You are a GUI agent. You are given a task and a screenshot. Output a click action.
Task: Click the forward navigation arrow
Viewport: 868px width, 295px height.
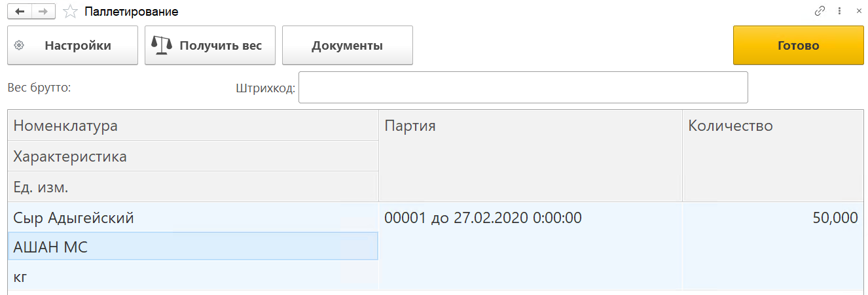tap(43, 12)
